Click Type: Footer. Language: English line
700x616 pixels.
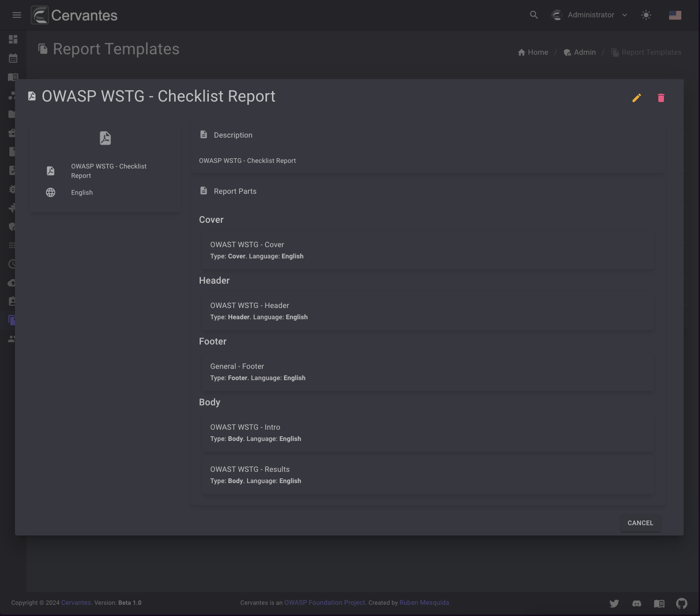click(258, 378)
